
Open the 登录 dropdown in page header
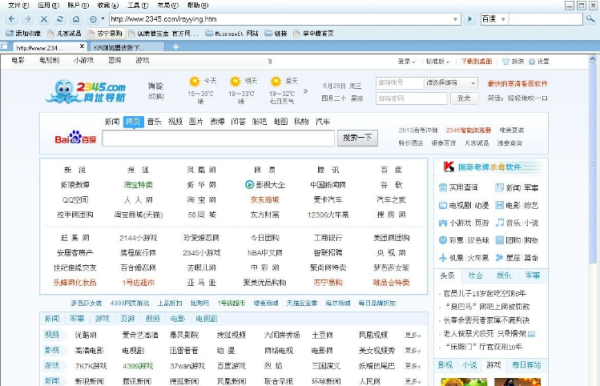406,61
